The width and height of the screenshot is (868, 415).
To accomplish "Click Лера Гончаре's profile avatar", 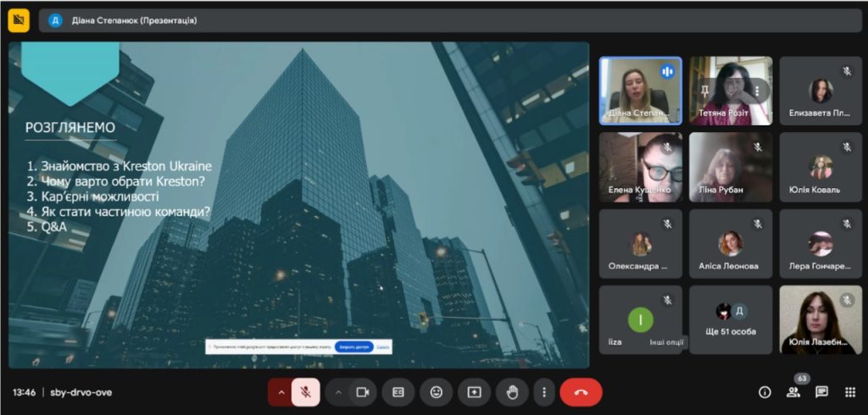I will tap(821, 243).
